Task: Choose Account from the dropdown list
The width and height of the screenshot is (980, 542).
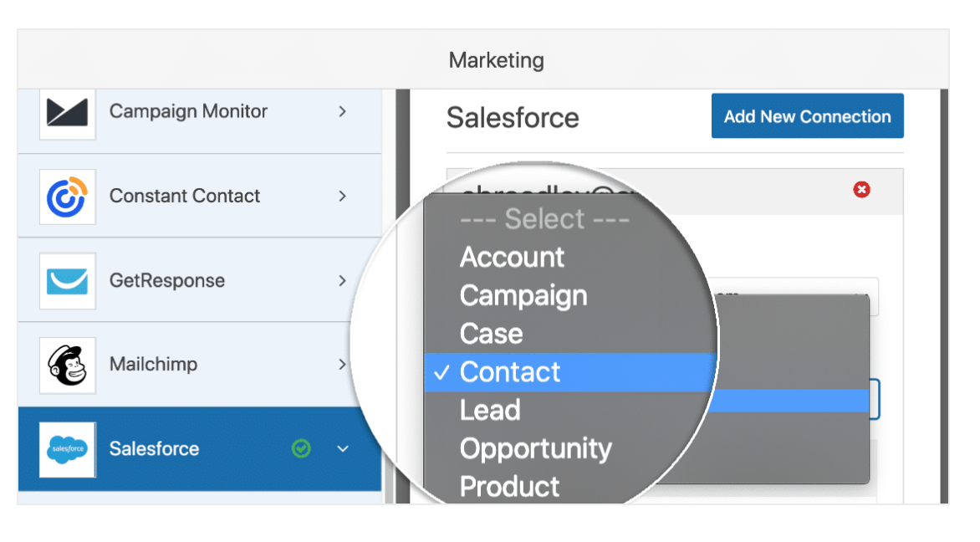Action: tap(512, 257)
